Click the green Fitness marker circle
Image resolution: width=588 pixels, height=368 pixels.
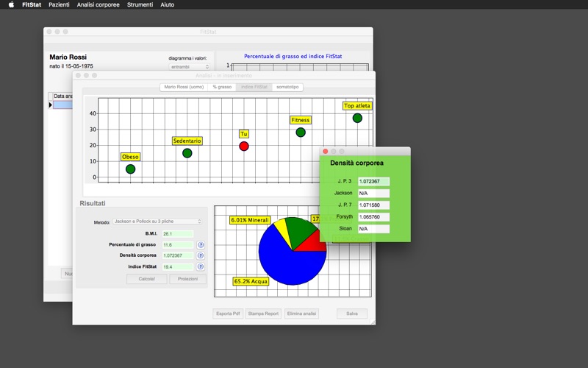[x=301, y=132]
